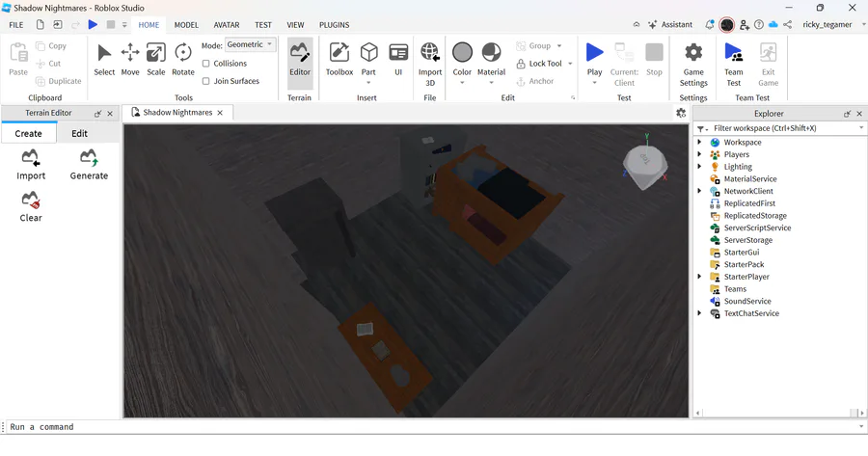Click the user avatar picture
The image size is (868, 456).
tap(727, 24)
